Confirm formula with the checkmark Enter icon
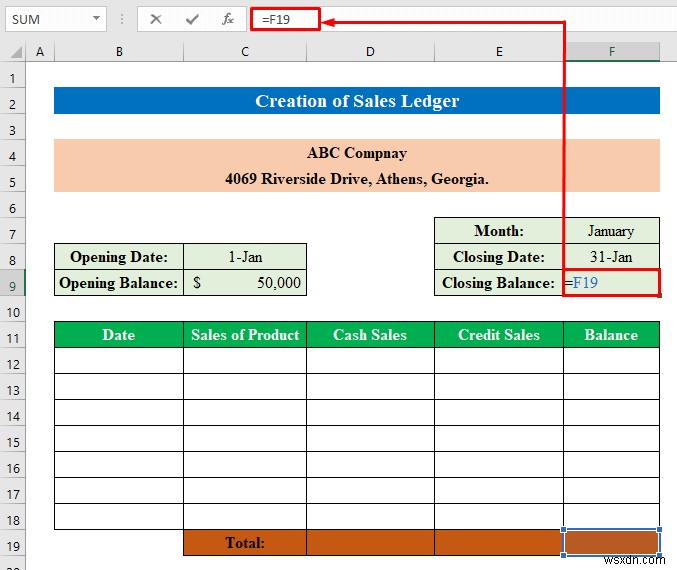Image resolution: width=677 pixels, height=570 pixels. tap(192, 19)
